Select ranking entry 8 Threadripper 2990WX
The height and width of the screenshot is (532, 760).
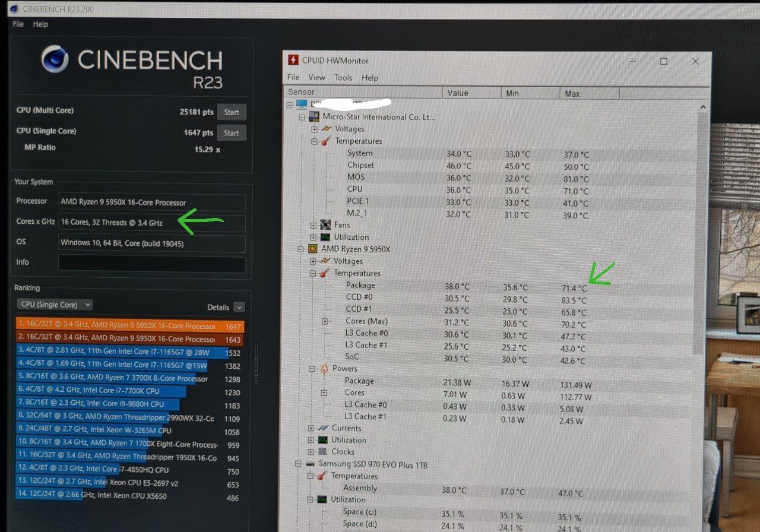click(x=130, y=418)
